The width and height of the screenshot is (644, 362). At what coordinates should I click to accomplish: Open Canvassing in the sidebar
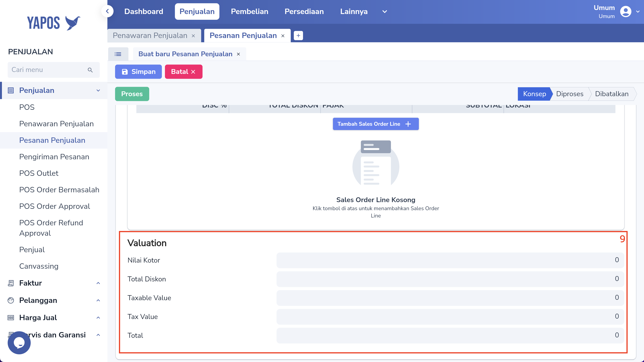(39, 266)
